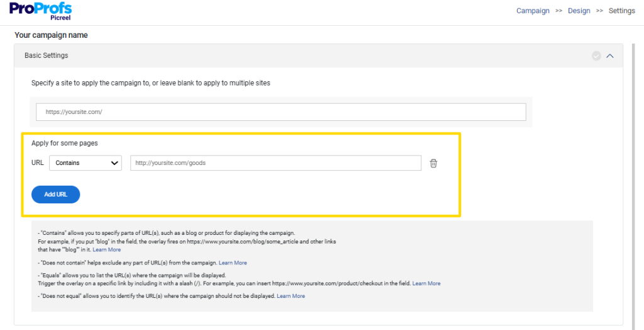Click the Basic Settings checkmark circle icon
This screenshot has height=330, width=644.
[x=596, y=56]
